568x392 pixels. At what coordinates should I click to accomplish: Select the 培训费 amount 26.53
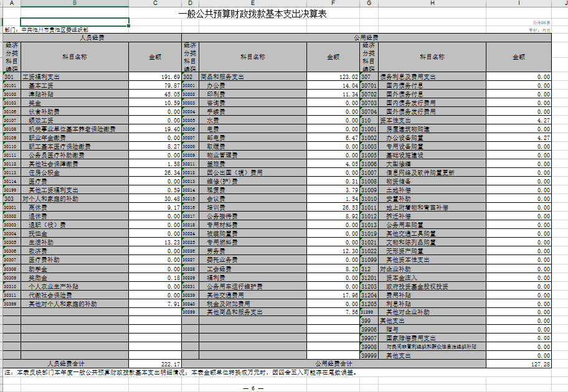coord(333,207)
